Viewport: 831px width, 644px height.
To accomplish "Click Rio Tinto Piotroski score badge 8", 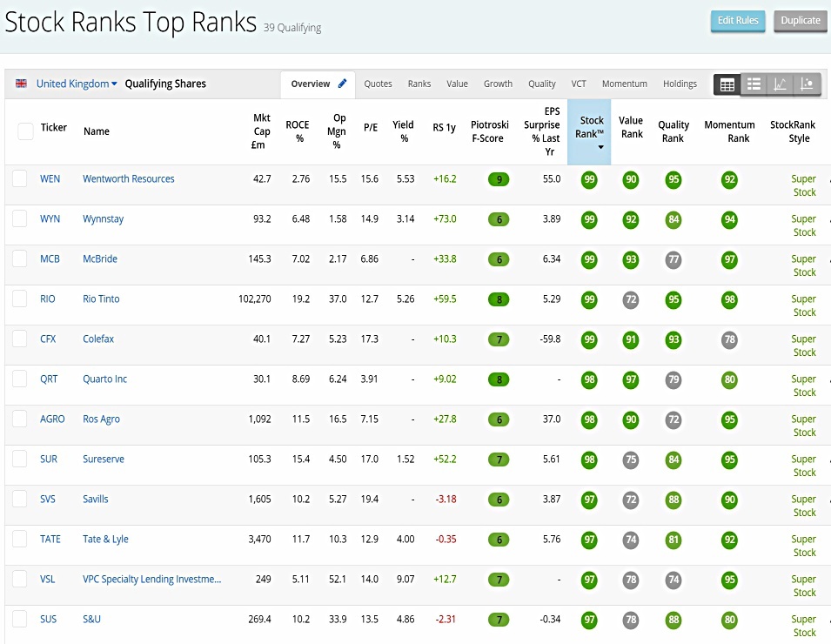I will pos(499,299).
